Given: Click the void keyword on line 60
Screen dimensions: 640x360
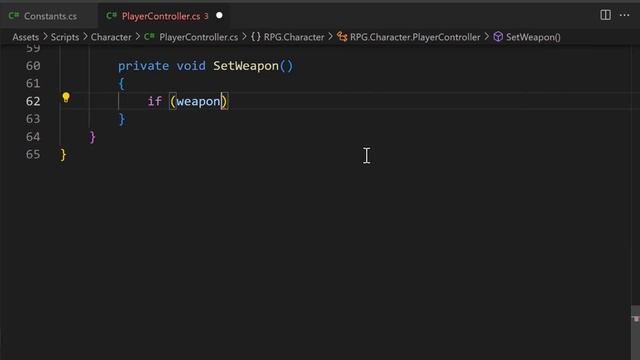Looking at the screenshot, I should (x=191, y=66).
